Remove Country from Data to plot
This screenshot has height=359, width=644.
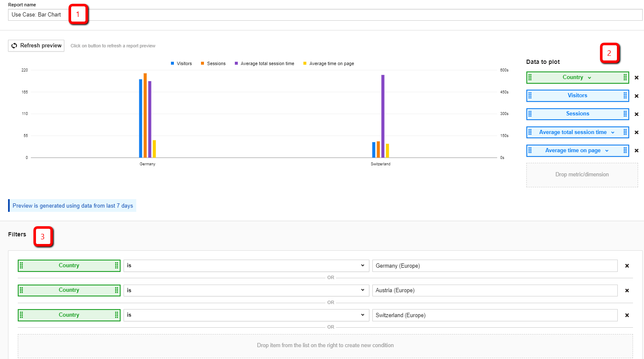pyautogui.click(x=636, y=78)
